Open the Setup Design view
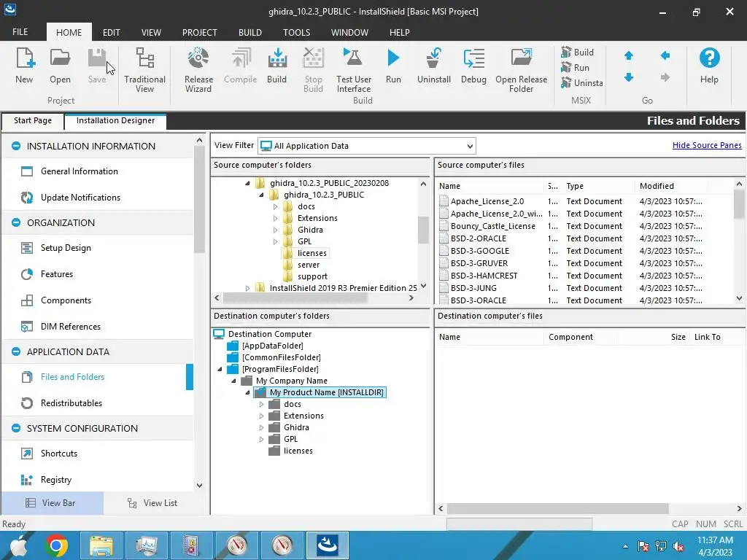The width and height of the screenshot is (747, 560). pos(66,248)
